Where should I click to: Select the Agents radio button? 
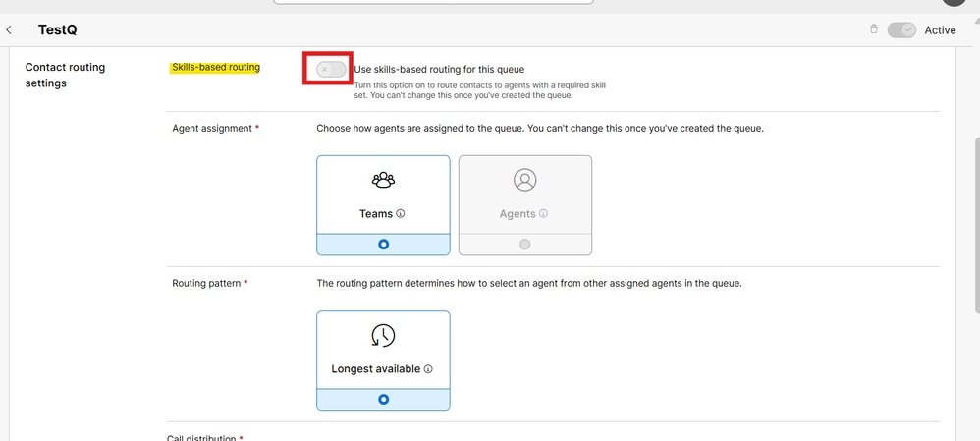[525, 245]
